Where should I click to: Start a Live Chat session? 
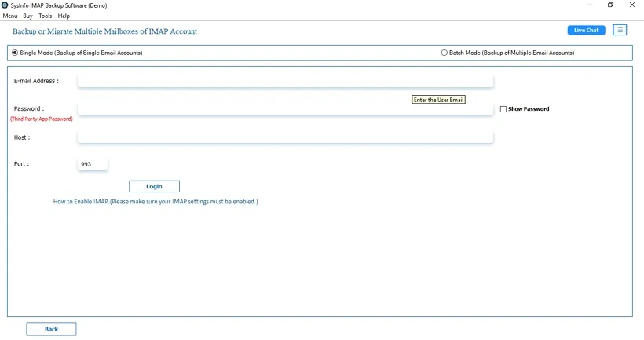point(586,30)
